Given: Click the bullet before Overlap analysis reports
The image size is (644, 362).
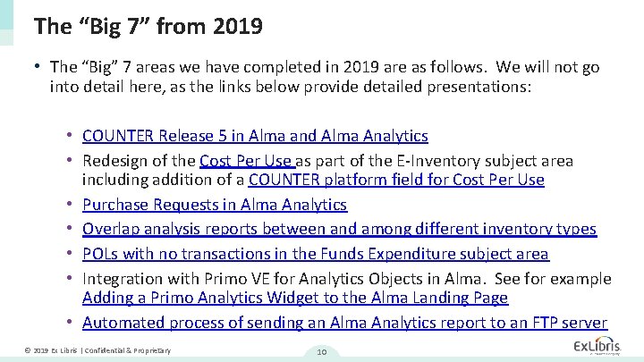Looking at the screenshot, I should tap(70, 227).
